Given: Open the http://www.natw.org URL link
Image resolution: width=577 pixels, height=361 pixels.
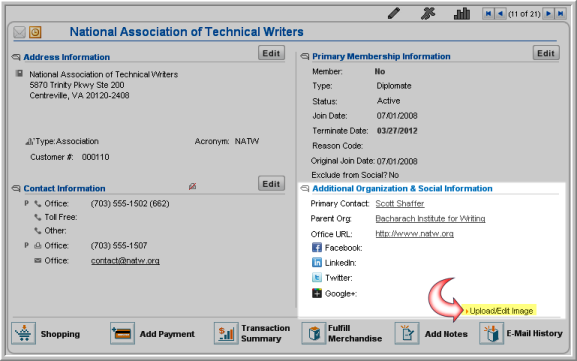Looking at the screenshot, I should click(414, 234).
